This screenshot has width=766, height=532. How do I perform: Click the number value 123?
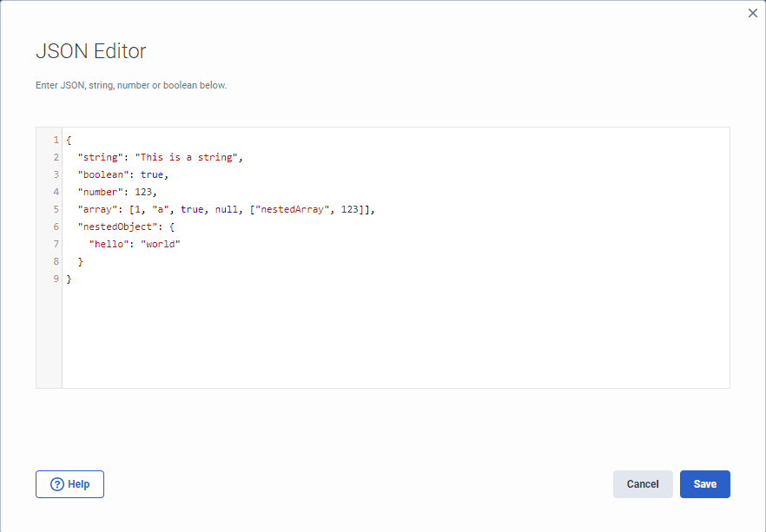pos(146,192)
